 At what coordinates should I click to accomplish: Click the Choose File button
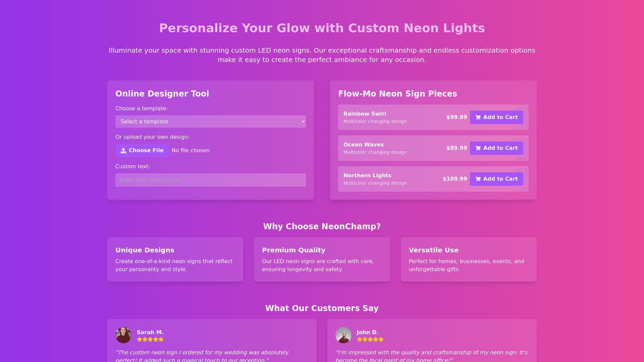(142, 150)
